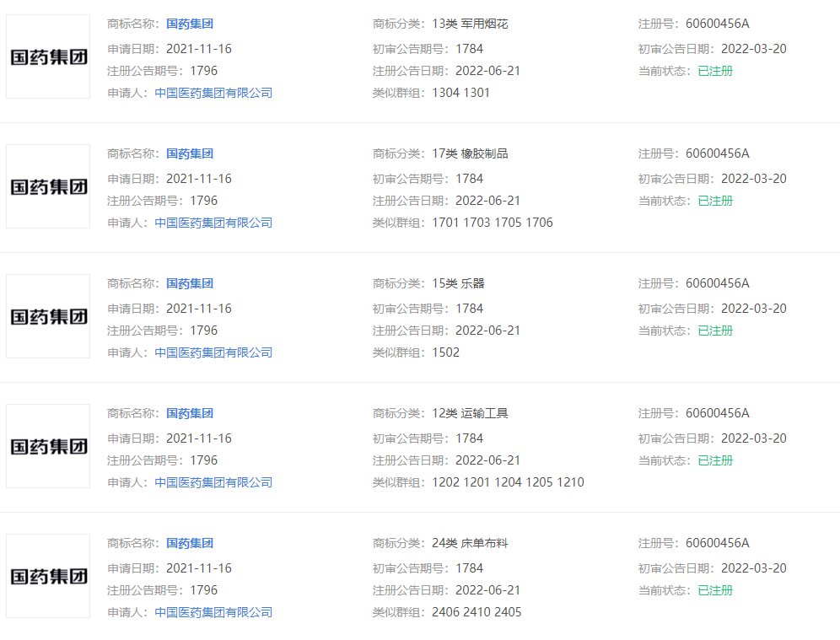Click trademark logo thumbnail for 17类 橡胶制品
This screenshot has height=640, width=840.
[x=48, y=186]
